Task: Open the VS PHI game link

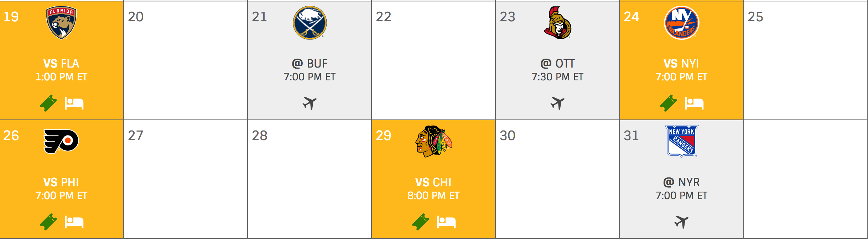Action: 61,182
